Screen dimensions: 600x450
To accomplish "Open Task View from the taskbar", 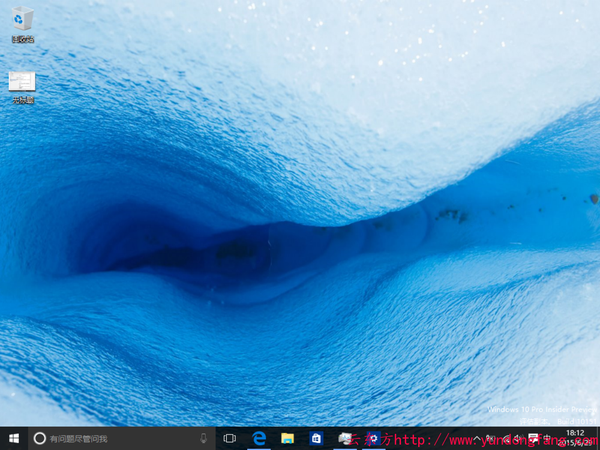I will click(230, 439).
